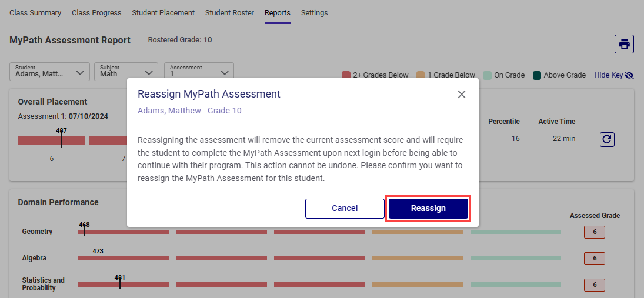This screenshot has width=644, height=298.
Task: Click the Active Time column header
Action: click(557, 122)
